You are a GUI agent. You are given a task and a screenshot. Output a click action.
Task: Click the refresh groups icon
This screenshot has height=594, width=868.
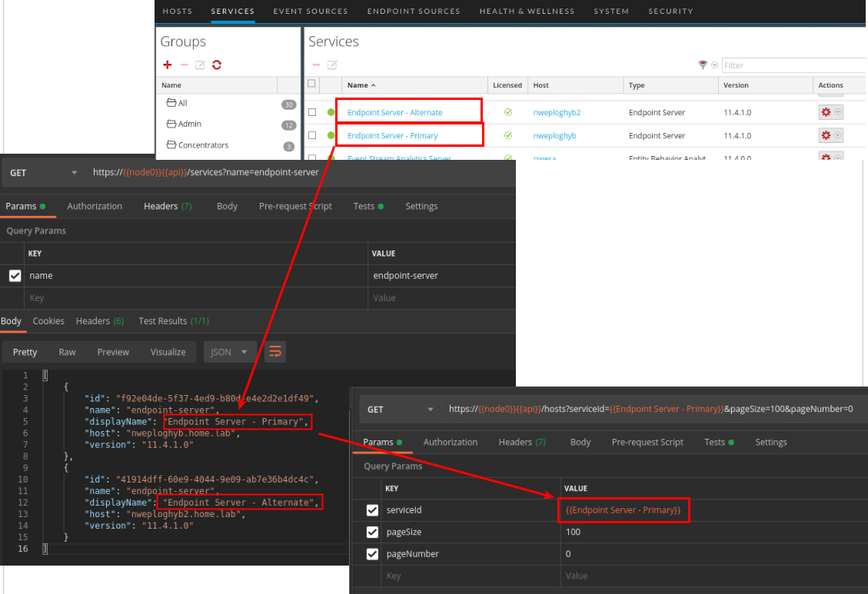click(x=217, y=65)
